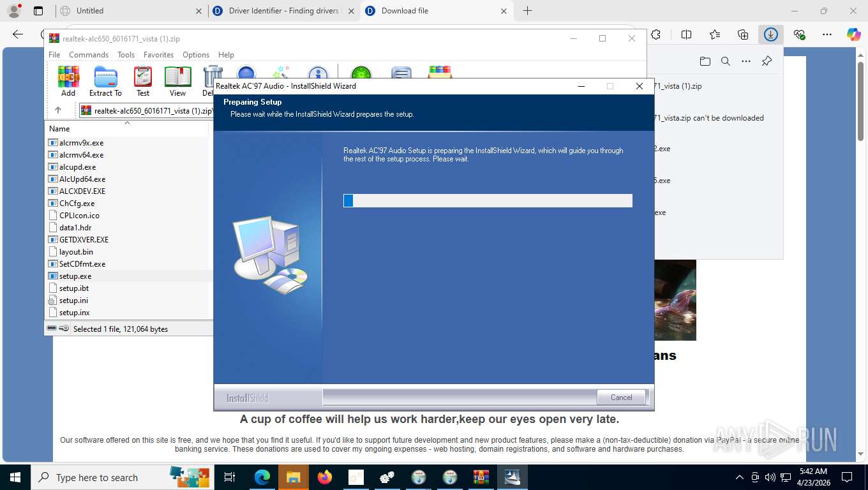Toggle the Edge downloads panel
The height and width of the screenshot is (490, 868).
point(771,34)
